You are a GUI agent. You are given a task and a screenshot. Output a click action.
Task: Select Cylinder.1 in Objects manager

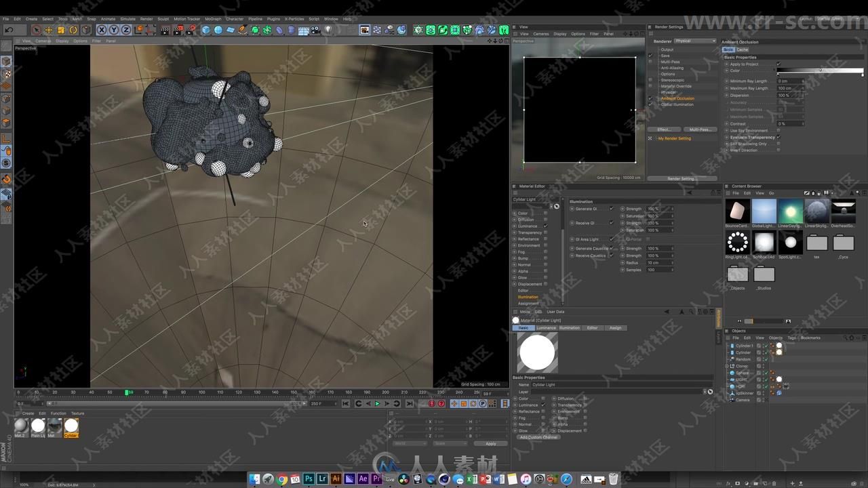744,346
